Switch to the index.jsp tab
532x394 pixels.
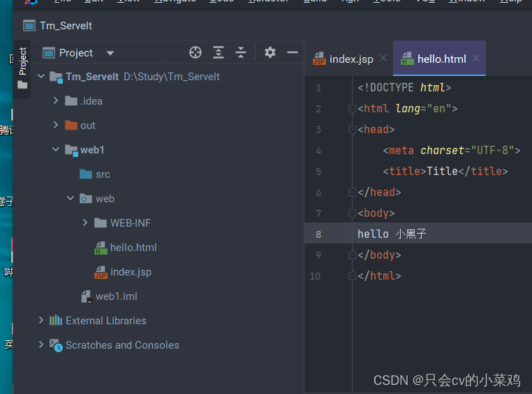tap(350, 59)
